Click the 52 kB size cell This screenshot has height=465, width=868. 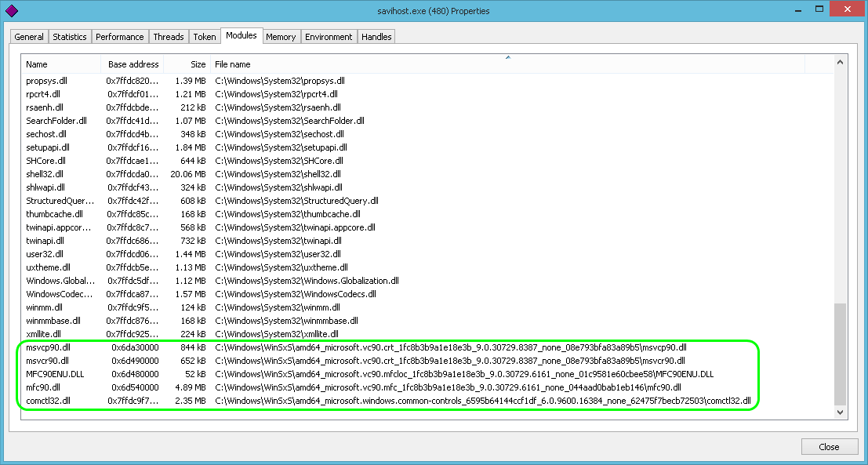[x=195, y=374]
